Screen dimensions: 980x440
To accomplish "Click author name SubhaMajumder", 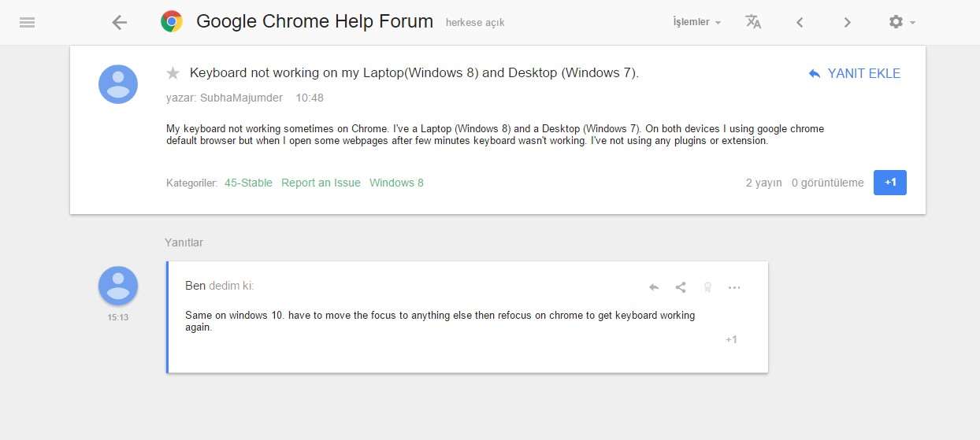I will (x=239, y=98).
